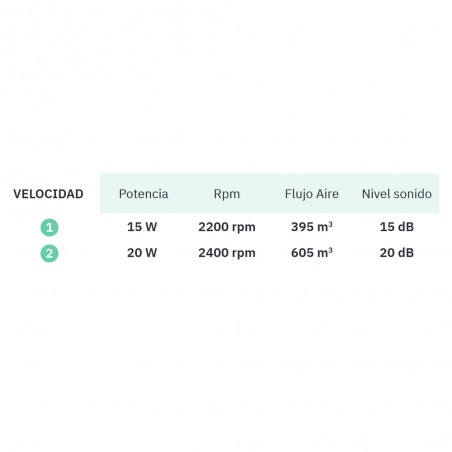This screenshot has height=452, width=452.
Task: Click the superscript 3 in 605 m³
Action: coord(330,250)
